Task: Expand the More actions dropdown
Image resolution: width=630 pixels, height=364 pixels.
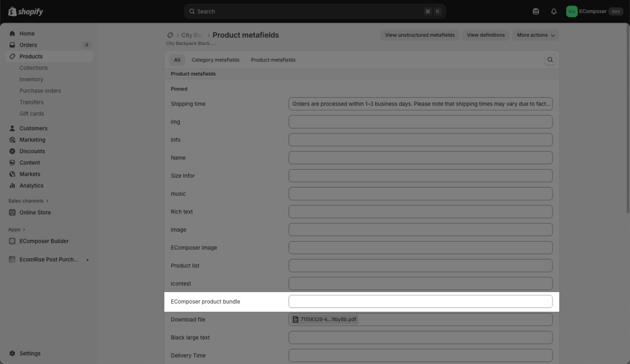Action: (535, 35)
